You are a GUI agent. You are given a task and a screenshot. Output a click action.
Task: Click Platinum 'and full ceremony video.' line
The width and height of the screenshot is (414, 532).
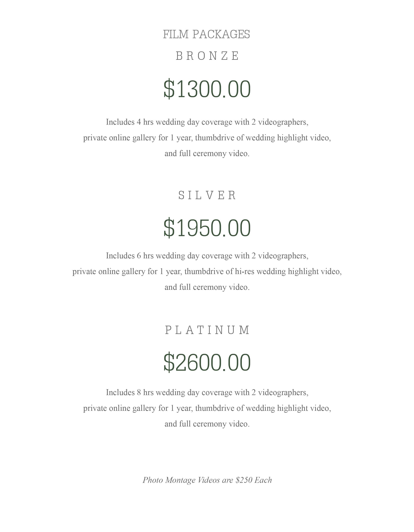coord(207,424)
